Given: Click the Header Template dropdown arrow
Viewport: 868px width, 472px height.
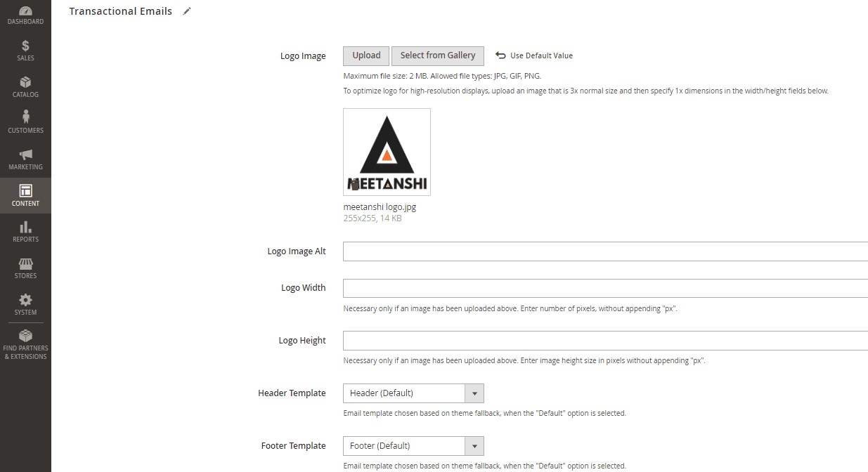Looking at the screenshot, I should [x=474, y=393].
